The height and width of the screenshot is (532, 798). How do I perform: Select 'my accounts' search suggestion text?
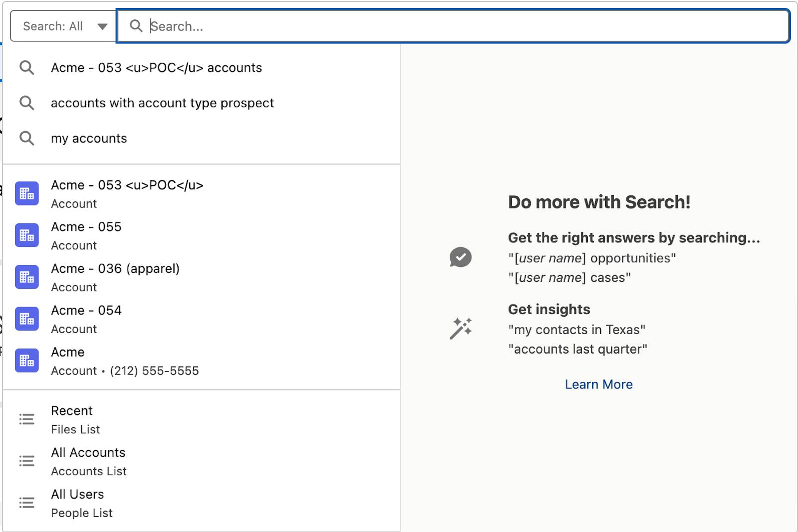point(89,139)
